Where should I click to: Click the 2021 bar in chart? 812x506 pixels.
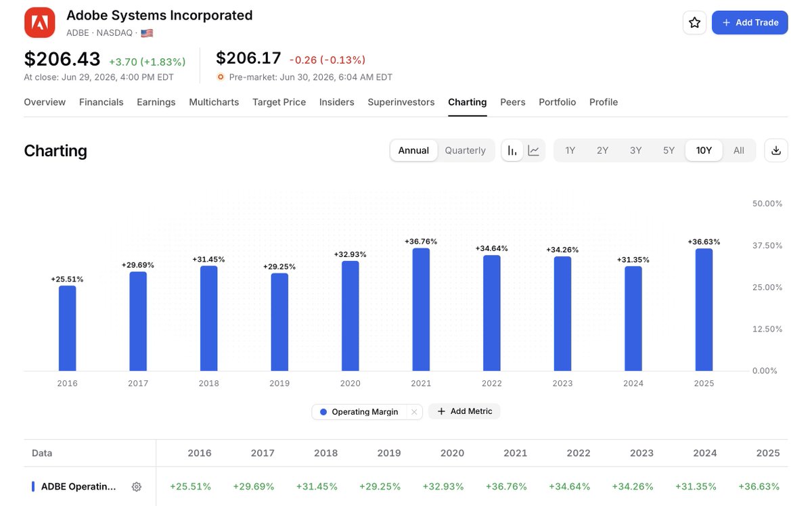[x=421, y=309]
